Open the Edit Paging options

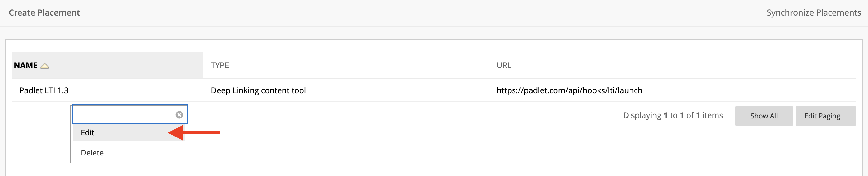(x=825, y=116)
